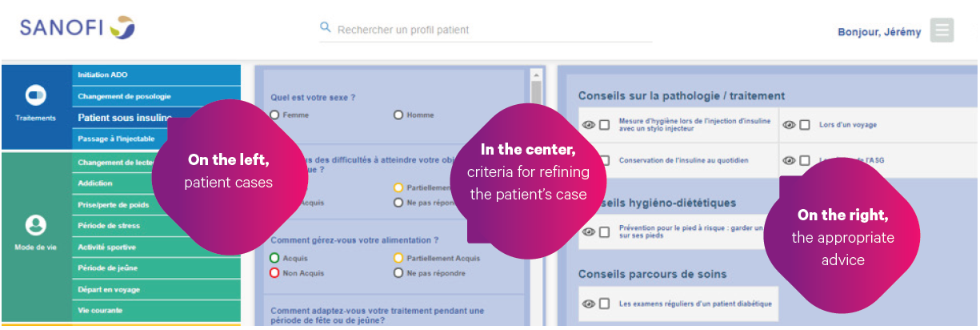The image size is (980, 330).
Task: Click the patient profile search field
Action: (486, 30)
